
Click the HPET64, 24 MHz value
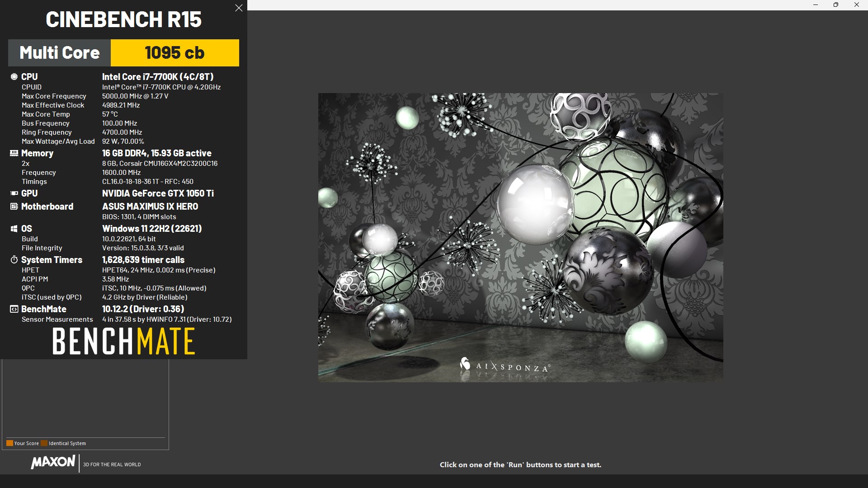159,270
